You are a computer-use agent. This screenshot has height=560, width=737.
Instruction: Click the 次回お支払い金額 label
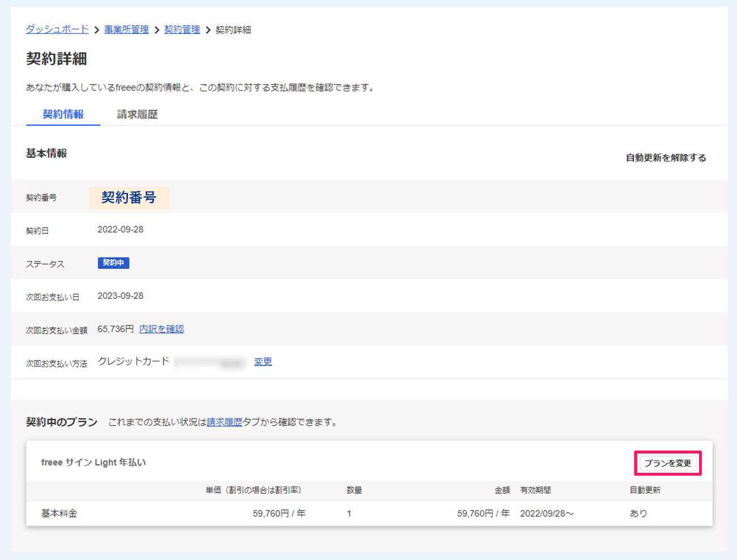pos(57,330)
